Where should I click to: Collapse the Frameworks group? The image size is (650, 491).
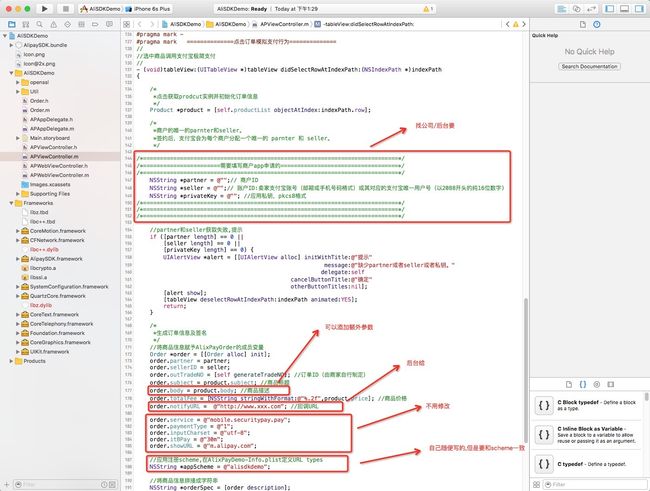point(11,203)
